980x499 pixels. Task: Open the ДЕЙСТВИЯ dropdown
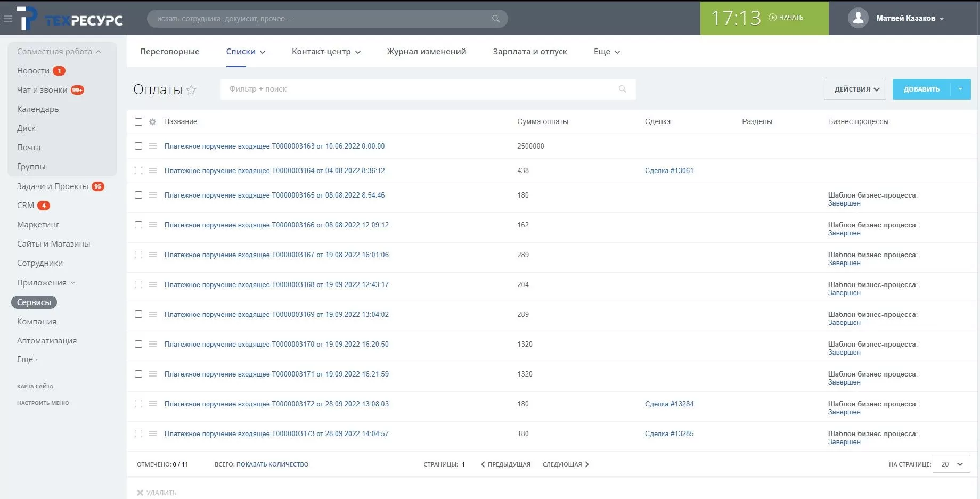[x=855, y=89]
